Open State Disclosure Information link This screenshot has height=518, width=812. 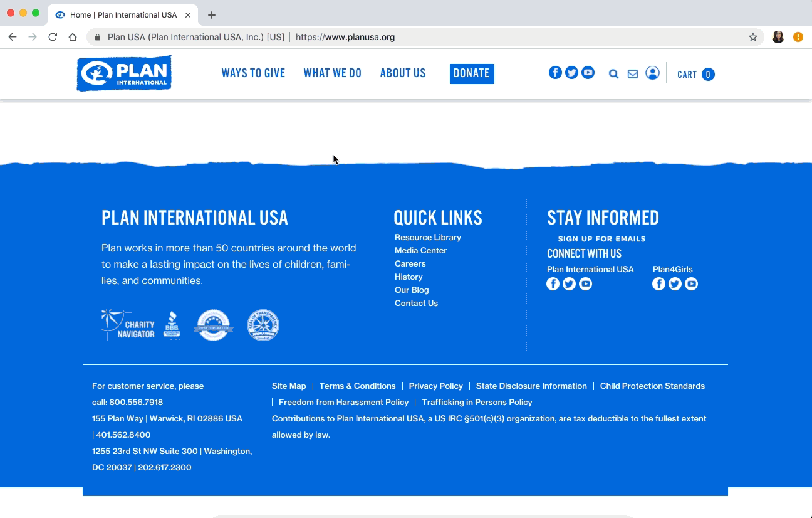pyautogui.click(x=531, y=386)
